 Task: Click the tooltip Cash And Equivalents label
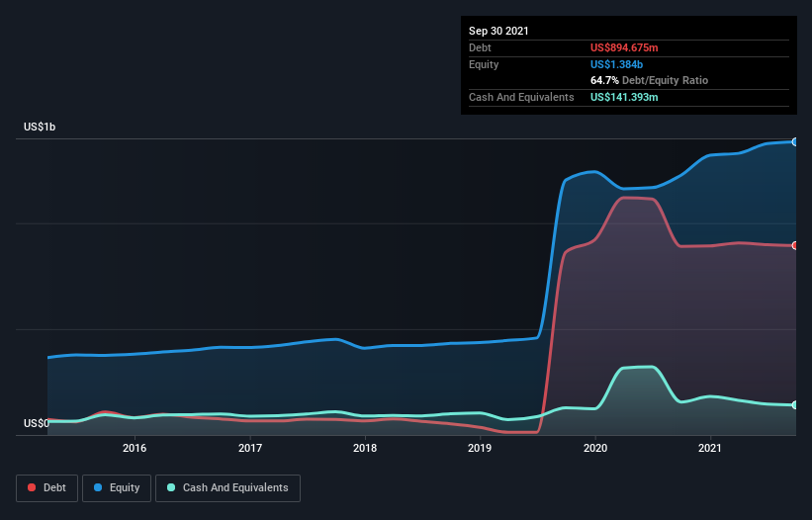pyautogui.click(x=521, y=97)
